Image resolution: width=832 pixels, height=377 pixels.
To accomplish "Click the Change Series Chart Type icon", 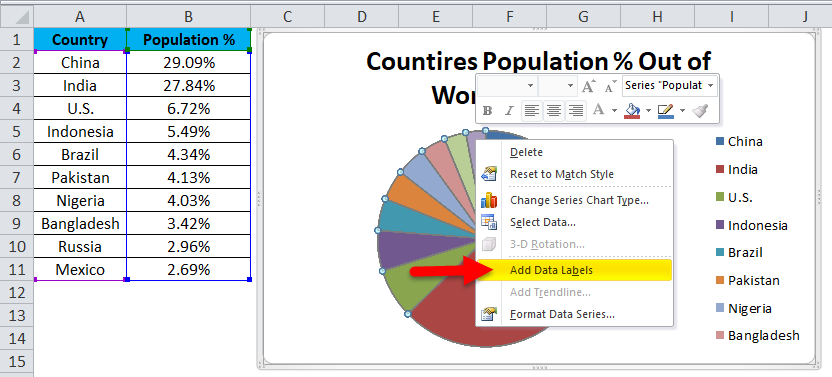I will pyautogui.click(x=488, y=200).
